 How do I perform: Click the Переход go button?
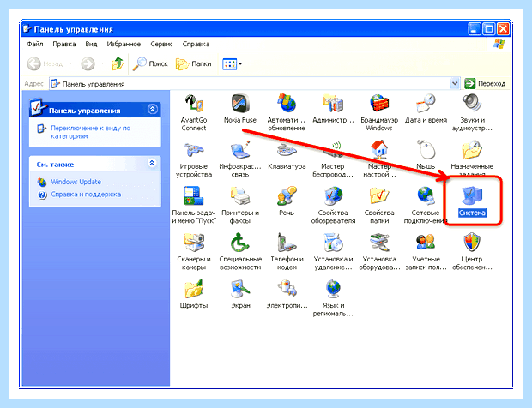[485, 83]
